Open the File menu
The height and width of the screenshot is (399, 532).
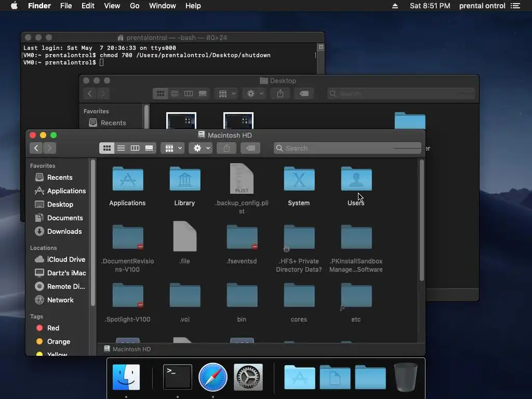tap(66, 6)
